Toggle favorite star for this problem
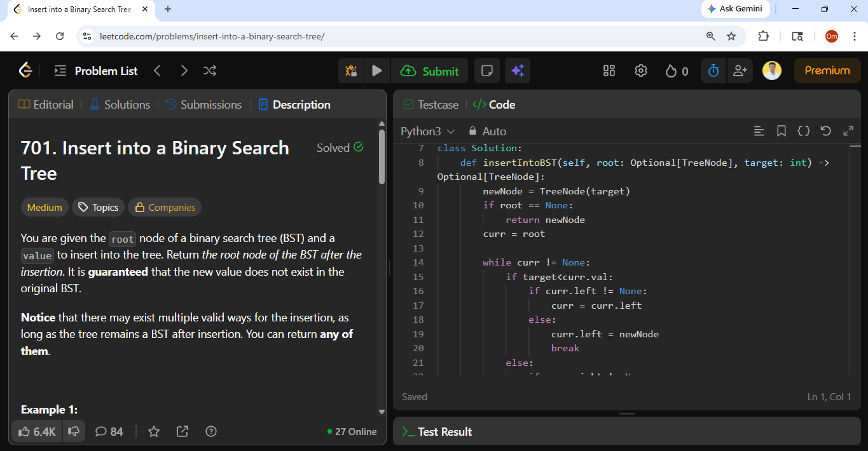Image resolution: width=868 pixels, height=451 pixels. point(154,431)
